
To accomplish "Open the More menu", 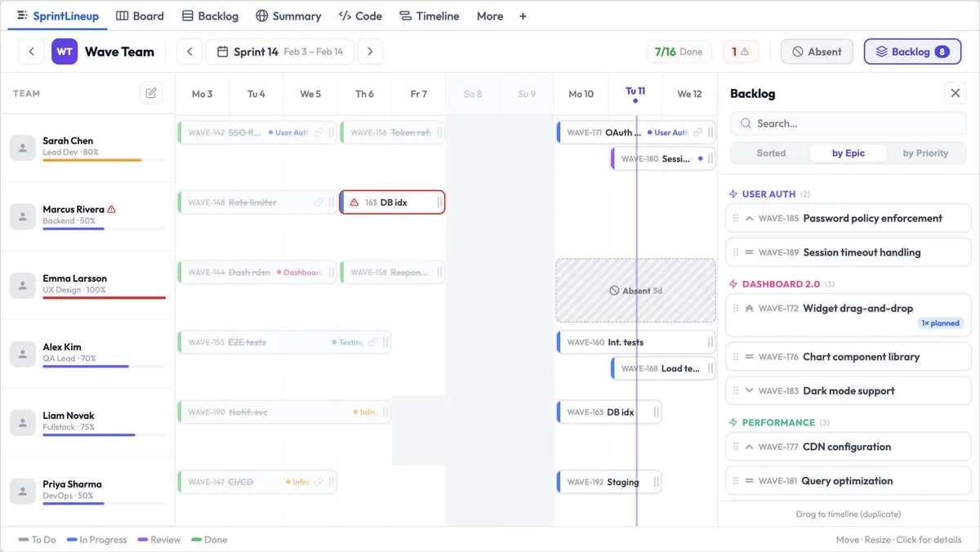I will pyautogui.click(x=490, y=16).
